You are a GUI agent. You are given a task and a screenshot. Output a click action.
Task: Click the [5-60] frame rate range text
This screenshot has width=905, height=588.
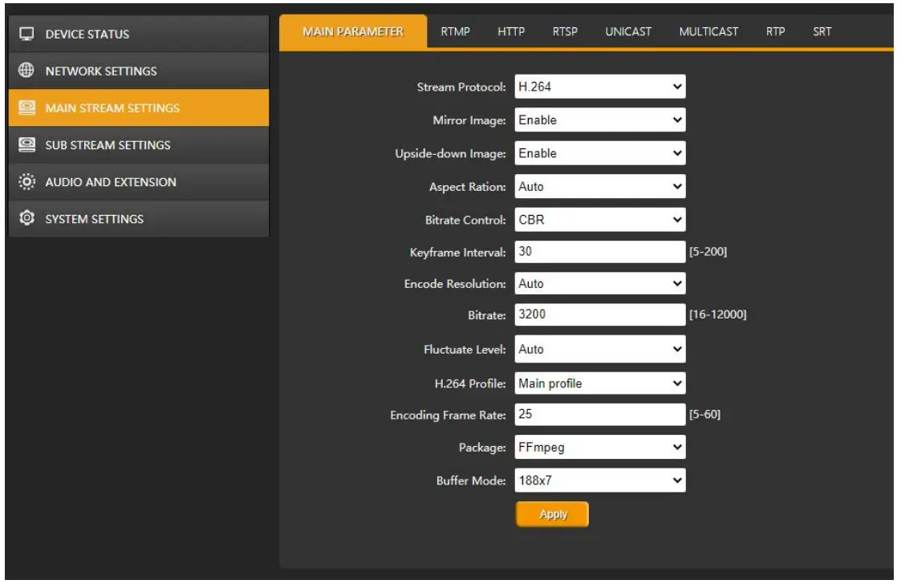704,414
